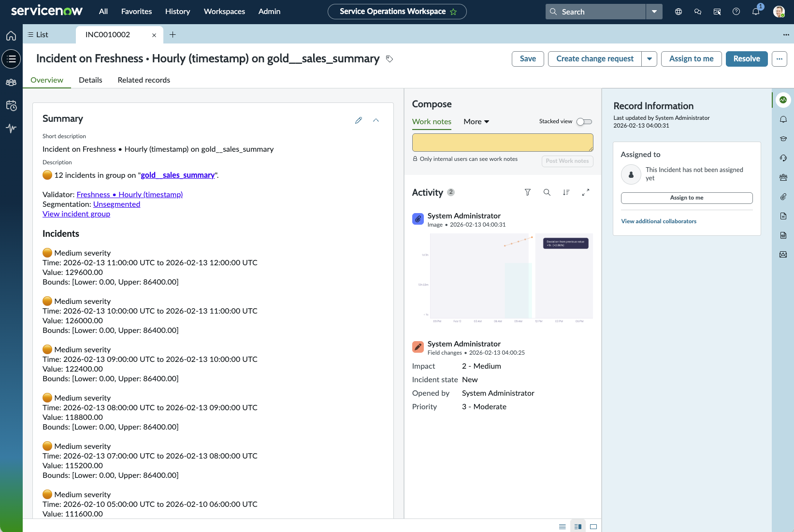Open the right rail bell icon
The image size is (794, 532).
pos(783,119)
